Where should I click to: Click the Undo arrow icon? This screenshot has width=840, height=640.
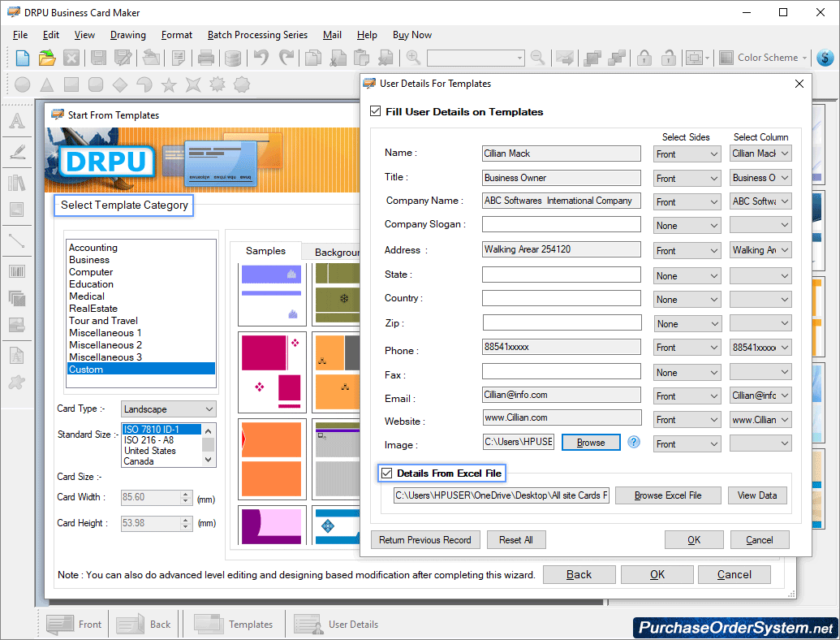pos(261,58)
